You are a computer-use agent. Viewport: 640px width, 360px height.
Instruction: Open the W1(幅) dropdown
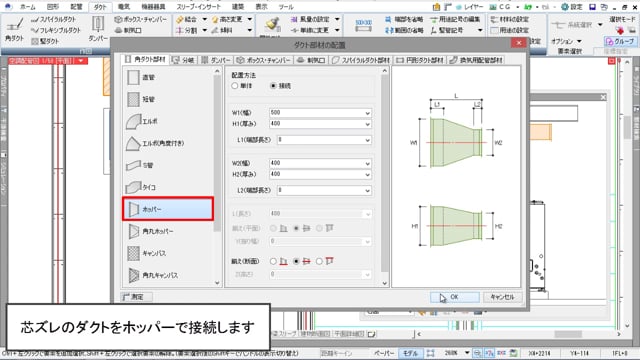pyautogui.click(x=367, y=113)
